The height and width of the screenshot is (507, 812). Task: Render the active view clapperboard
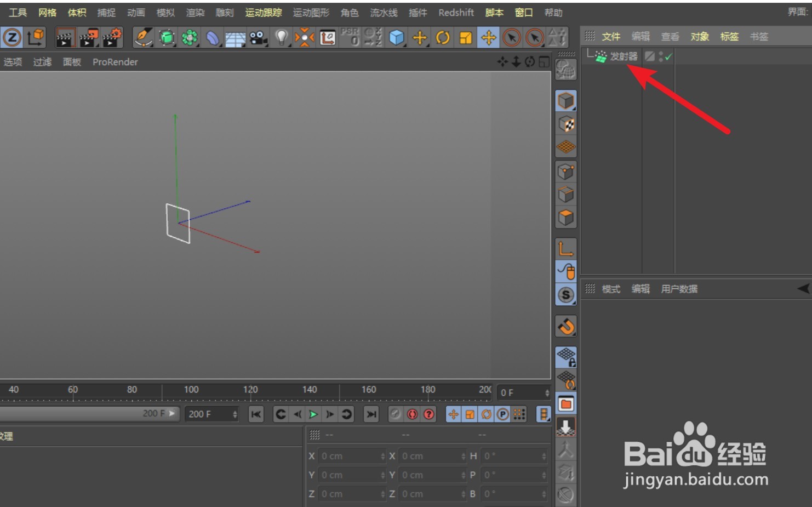[x=65, y=38]
